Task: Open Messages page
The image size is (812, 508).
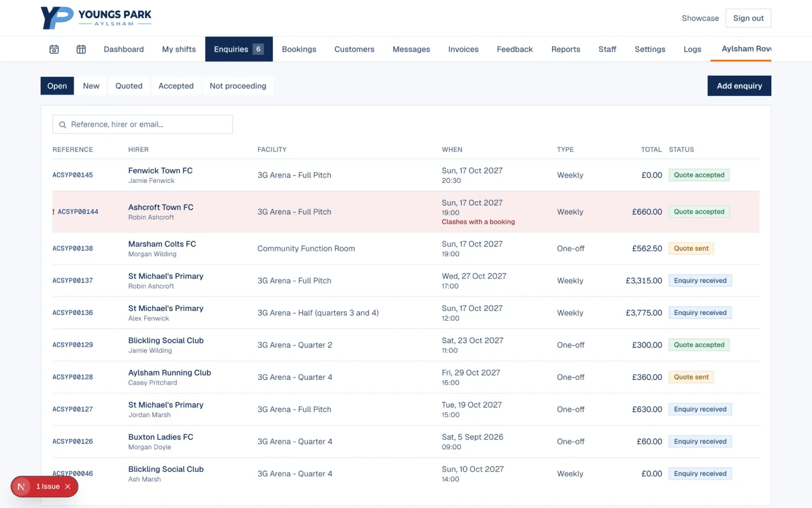Action: [x=411, y=49]
